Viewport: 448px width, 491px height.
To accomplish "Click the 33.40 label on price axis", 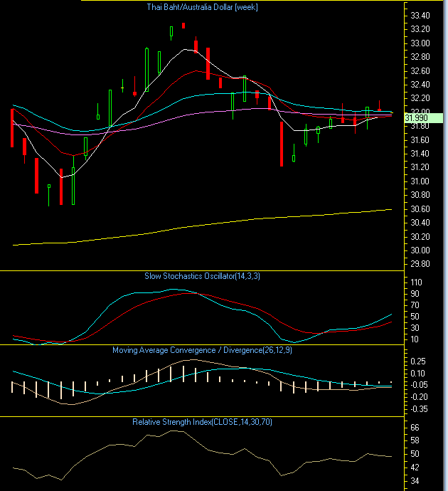I will (x=420, y=16).
